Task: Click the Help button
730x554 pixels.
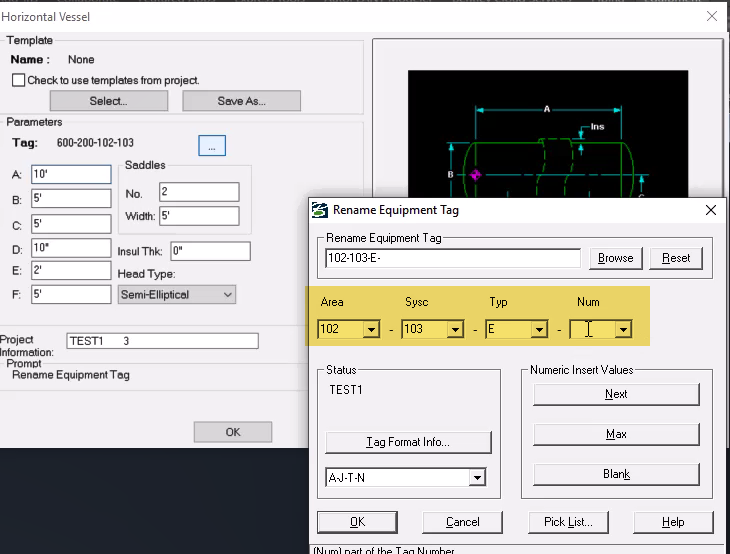Action: point(673,522)
